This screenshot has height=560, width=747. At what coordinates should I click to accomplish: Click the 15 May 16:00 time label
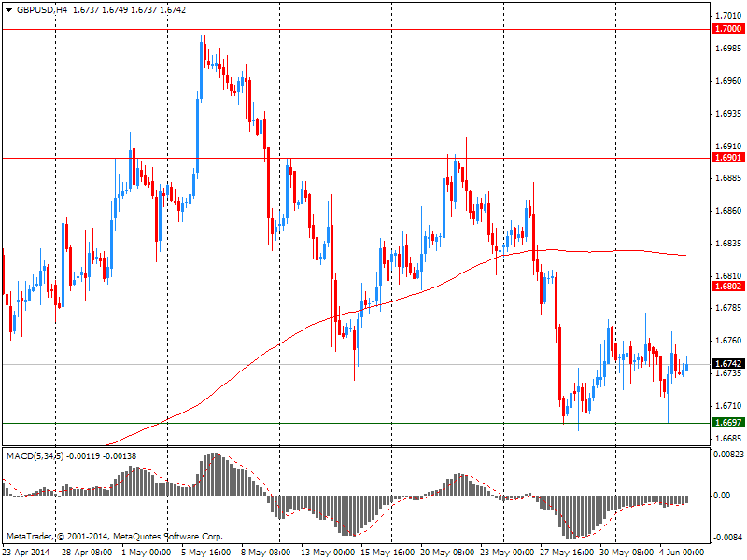(x=388, y=553)
